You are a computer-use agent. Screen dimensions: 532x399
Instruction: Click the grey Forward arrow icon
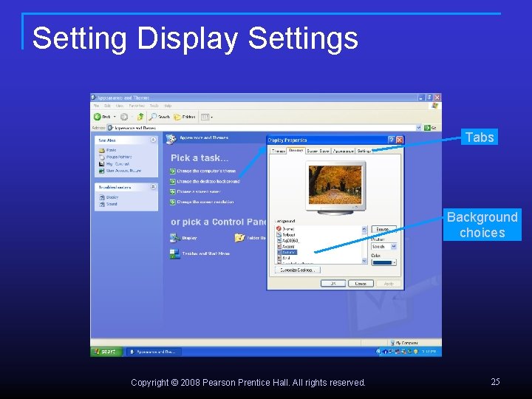pyautogui.click(x=124, y=117)
